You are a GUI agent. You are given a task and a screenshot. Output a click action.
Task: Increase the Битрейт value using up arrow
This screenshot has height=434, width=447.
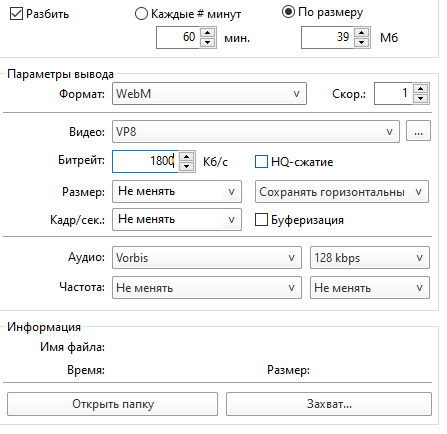(x=187, y=157)
